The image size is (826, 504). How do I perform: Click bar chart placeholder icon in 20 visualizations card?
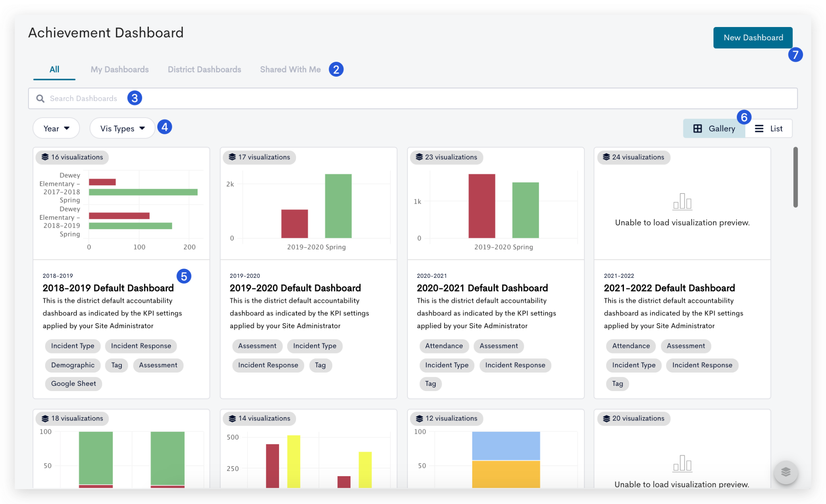[682, 463]
